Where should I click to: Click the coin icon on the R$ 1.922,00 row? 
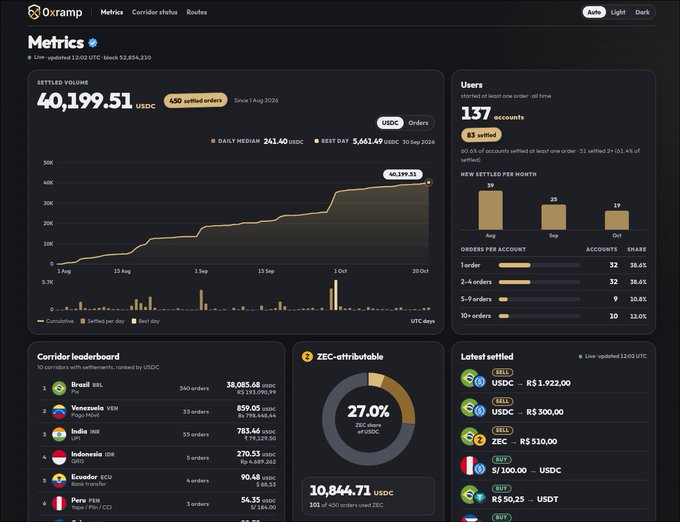[479, 382]
